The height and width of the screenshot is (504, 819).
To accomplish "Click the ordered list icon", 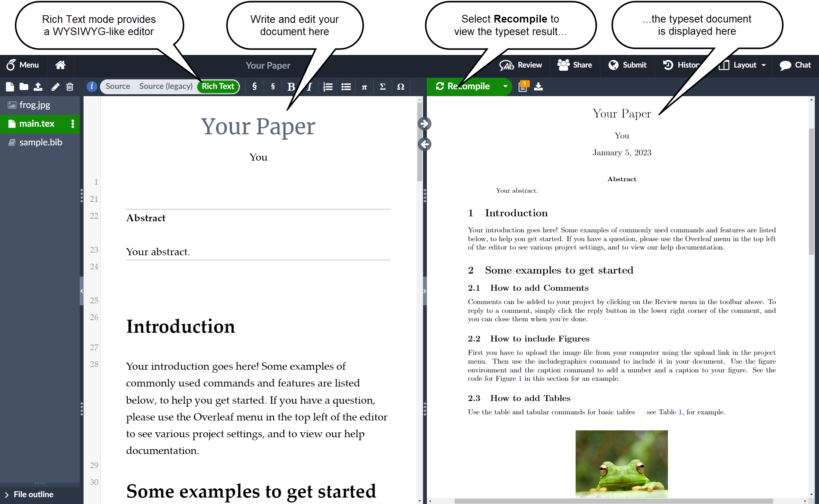I will click(328, 87).
